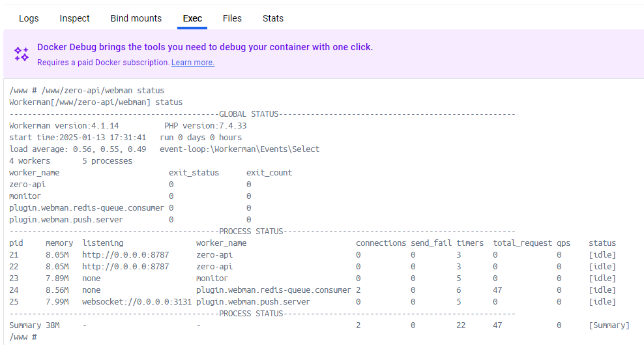Click the '4 workers' text
Viewport: 644px width, 345px height.
click(29, 161)
